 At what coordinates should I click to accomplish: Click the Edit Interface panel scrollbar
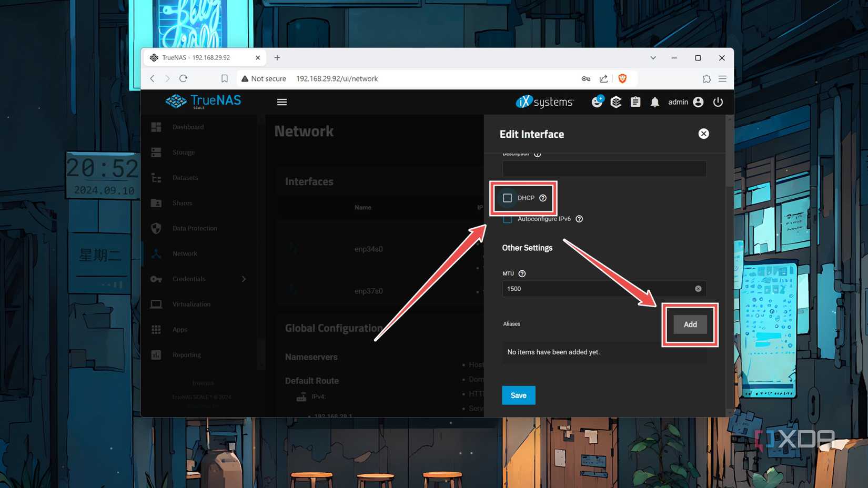(x=729, y=152)
